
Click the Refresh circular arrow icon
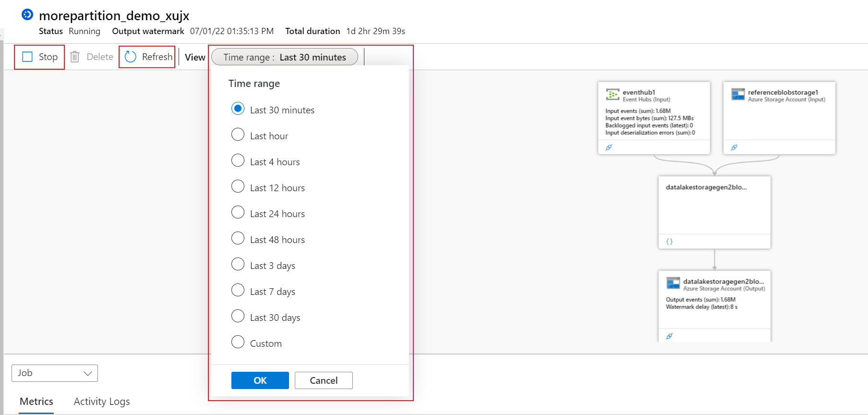click(131, 57)
